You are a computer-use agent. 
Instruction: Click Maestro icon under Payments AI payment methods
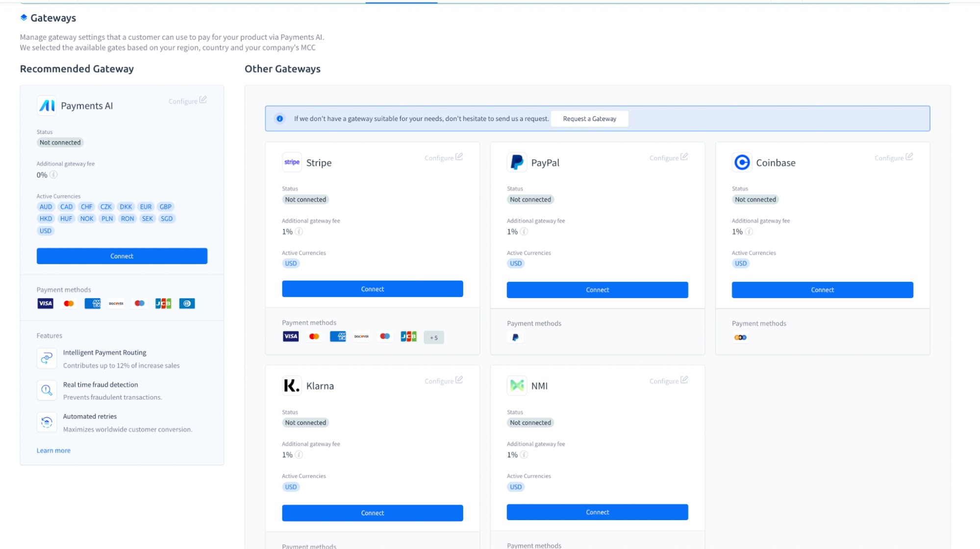[140, 303]
